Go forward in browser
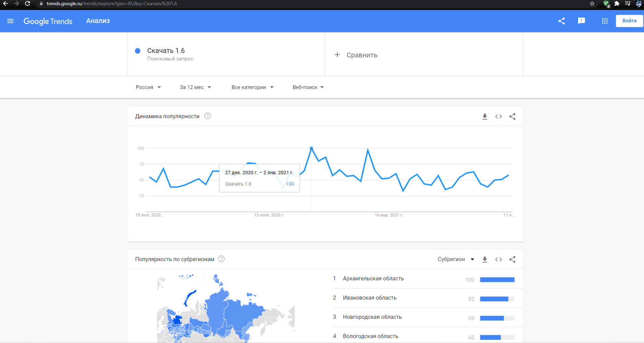This screenshot has width=644, height=343. [x=16, y=3]
